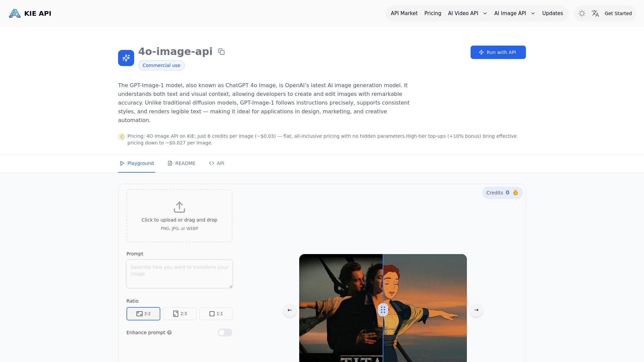This screenshot has width=644, height=362.
Task: Click the coin icon next to Credits
Action: 516,193
